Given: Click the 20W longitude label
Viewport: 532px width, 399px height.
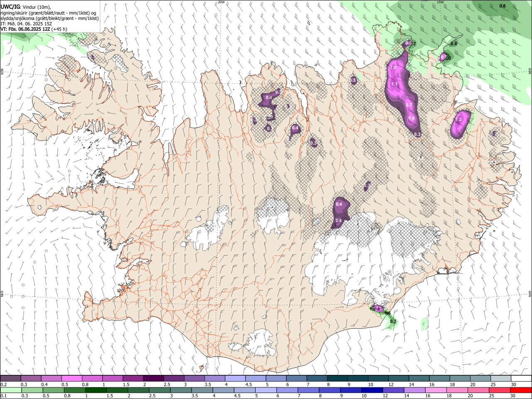Looking at the screenshot, I should [221, 2].
